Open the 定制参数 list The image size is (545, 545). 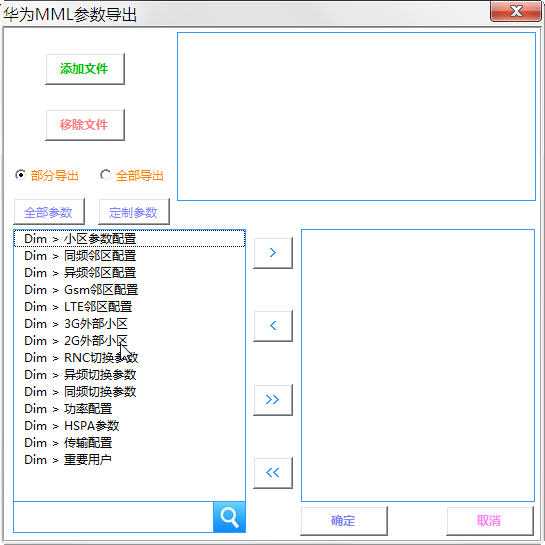tap(134, 212)
